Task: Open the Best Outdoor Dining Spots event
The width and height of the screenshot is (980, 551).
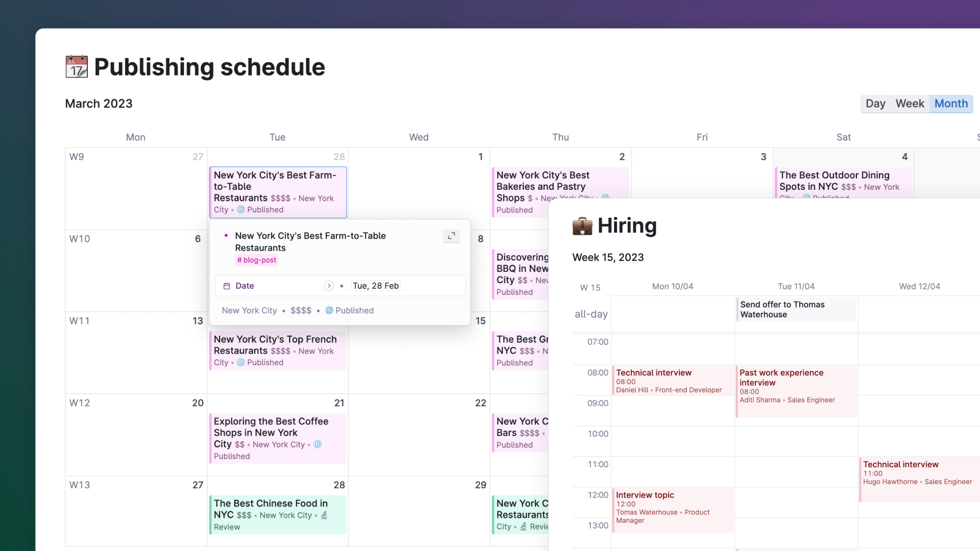Action: [x=843, y=183]
